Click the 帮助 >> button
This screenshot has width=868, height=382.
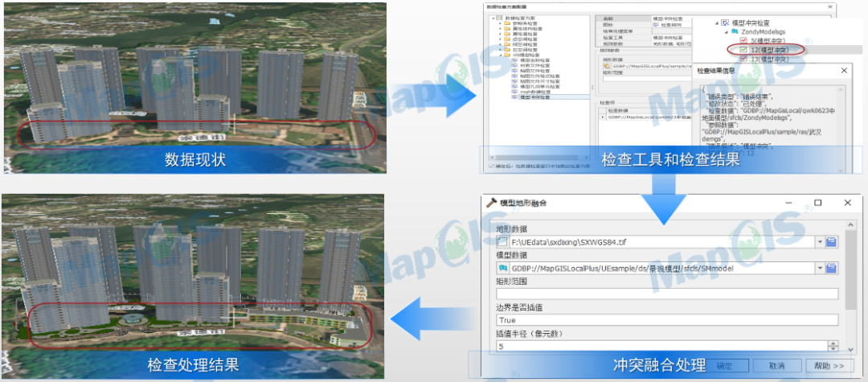tap(829, 366)
